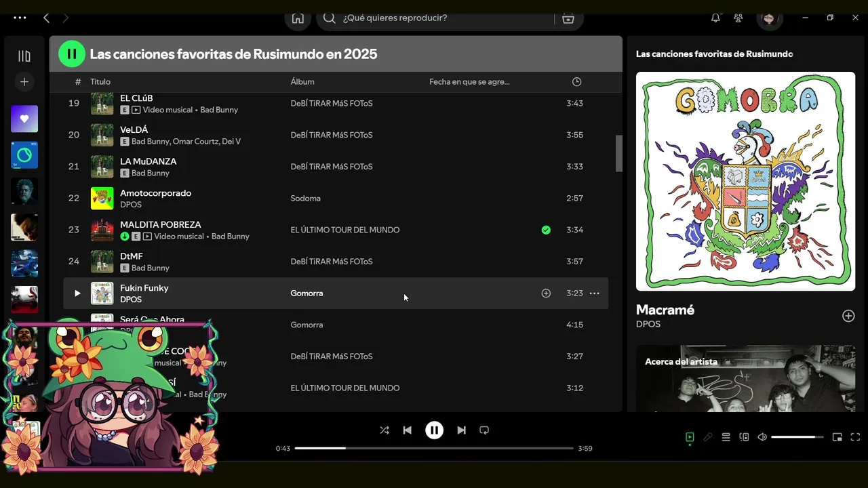This screenshot has height=488, width=868.
Task: Select the VeLDÁ track title
Action: coord(134,129)
